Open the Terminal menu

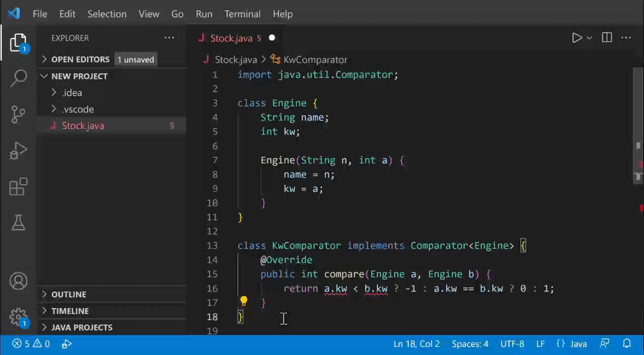click(242, 14)
